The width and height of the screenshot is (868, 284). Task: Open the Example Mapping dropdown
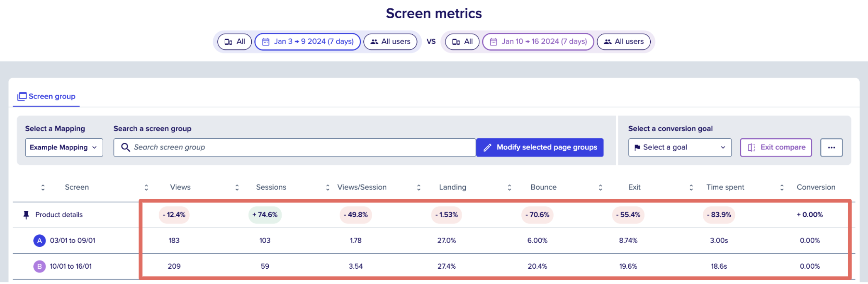click(x=64, y=147)
